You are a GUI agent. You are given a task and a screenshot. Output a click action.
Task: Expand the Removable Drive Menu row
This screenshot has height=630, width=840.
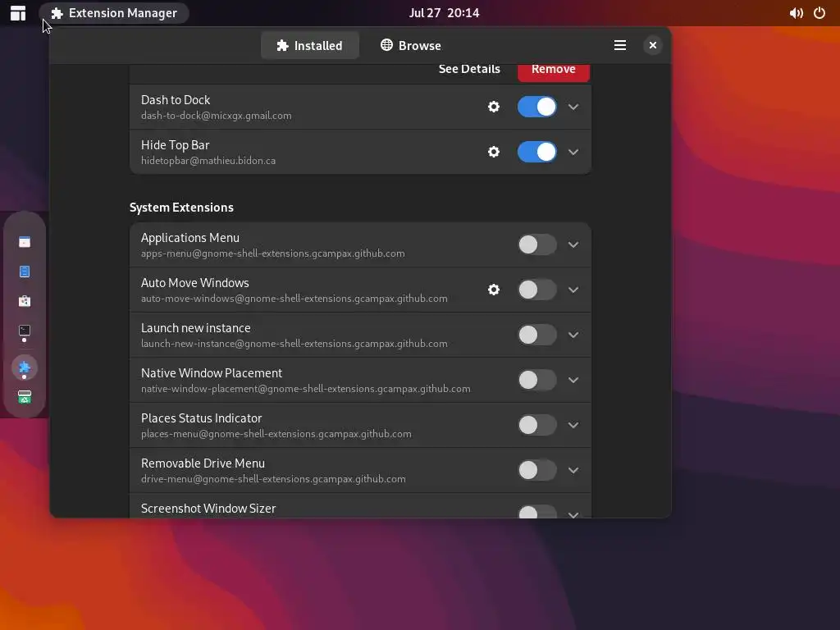pyautogui.click(x=573, y=470)
